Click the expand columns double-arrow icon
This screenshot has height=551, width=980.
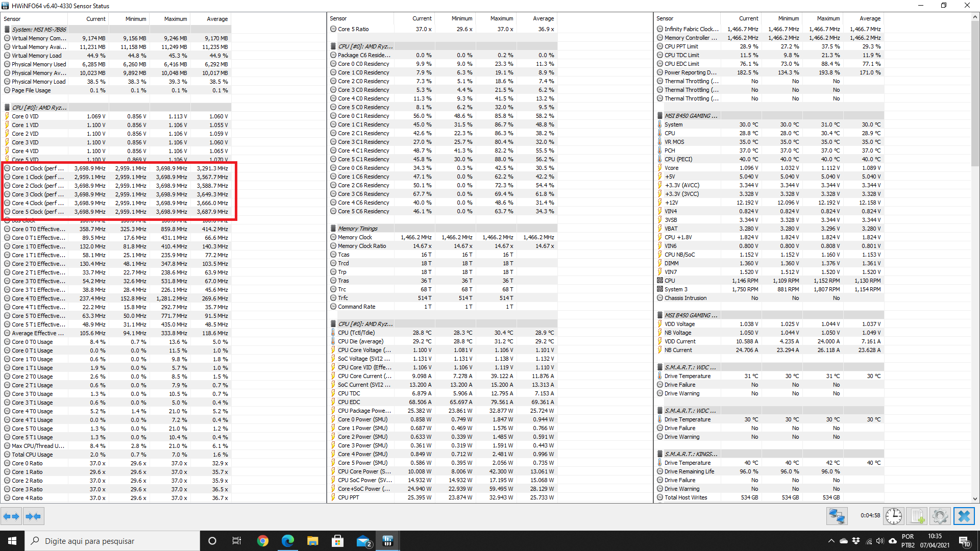tap(11, 516)
